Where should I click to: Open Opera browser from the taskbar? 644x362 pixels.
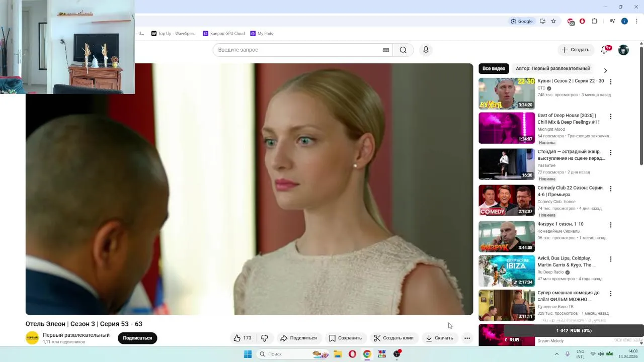(x=352, y=354)
